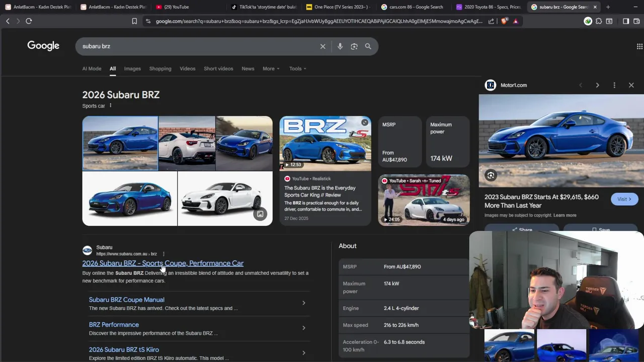
Task: Reload the page with the refresh icon
Action: point(29,21)
